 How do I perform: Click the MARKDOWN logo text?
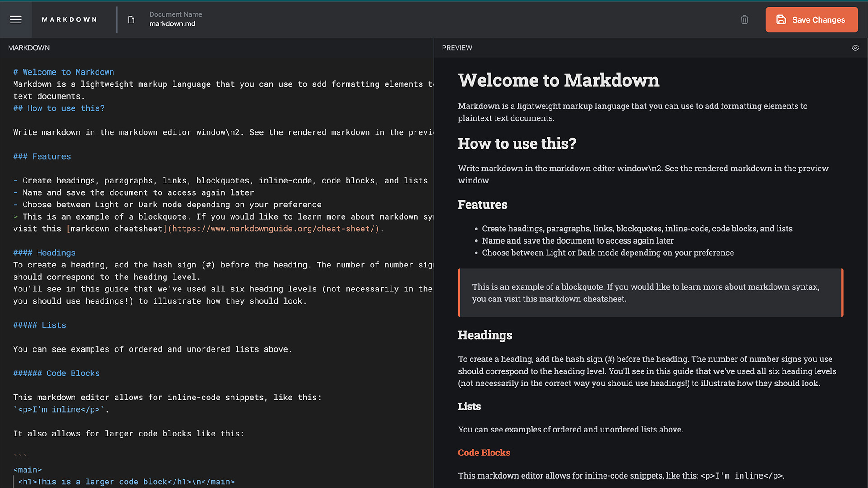point(69,19)
